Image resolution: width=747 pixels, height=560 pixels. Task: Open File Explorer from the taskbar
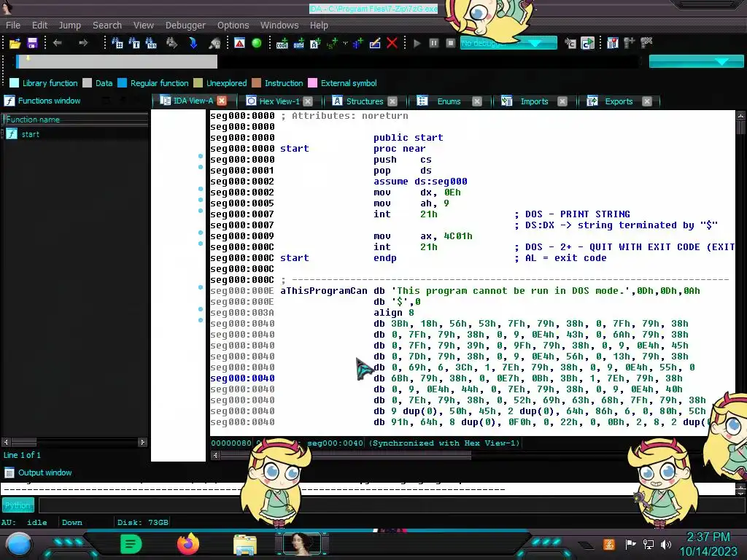tap(245, 545)
